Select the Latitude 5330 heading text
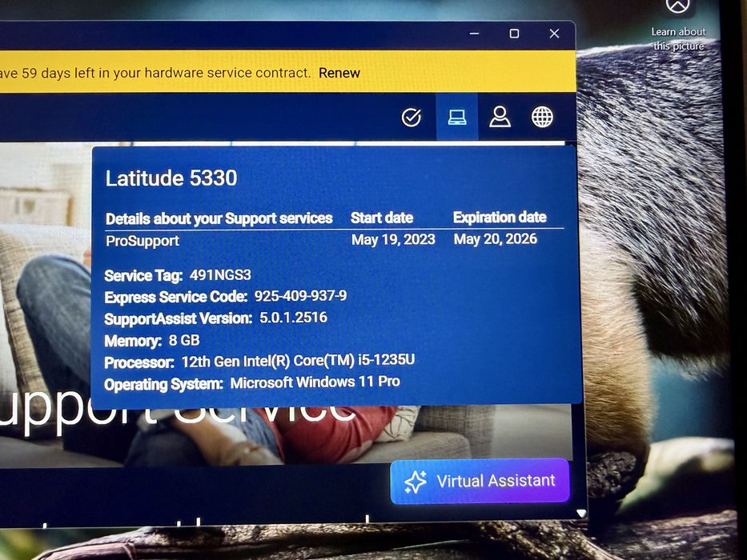The image size is (747, 560). click(x=171, y=178)
